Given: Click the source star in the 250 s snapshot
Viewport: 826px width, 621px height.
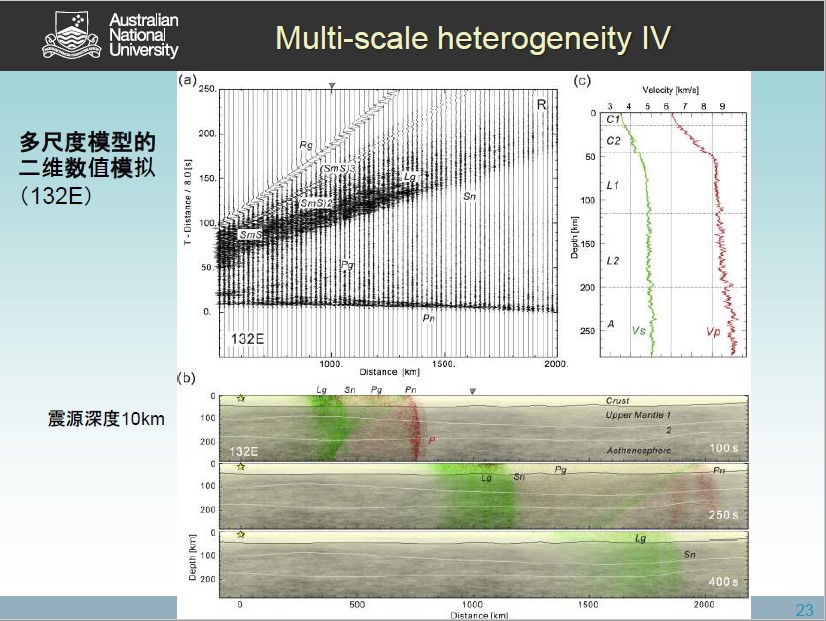Looking at the screenshot, I should [240, 467].
